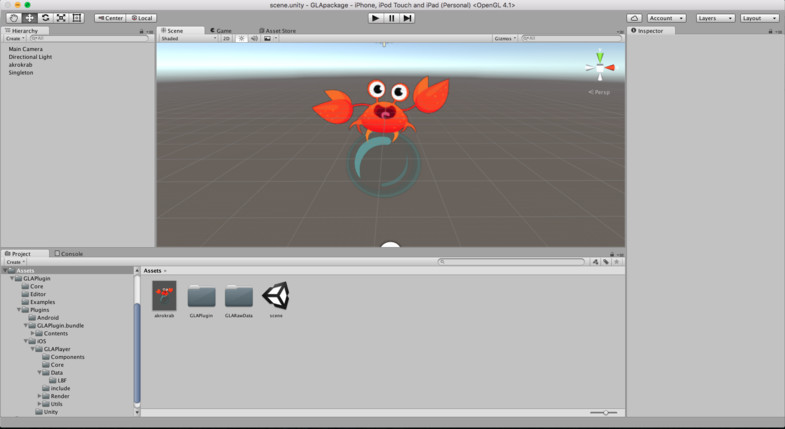This screenshot has width=785, height=429.
Task: Open Project Create dropdown
Action: pos(15,262)
